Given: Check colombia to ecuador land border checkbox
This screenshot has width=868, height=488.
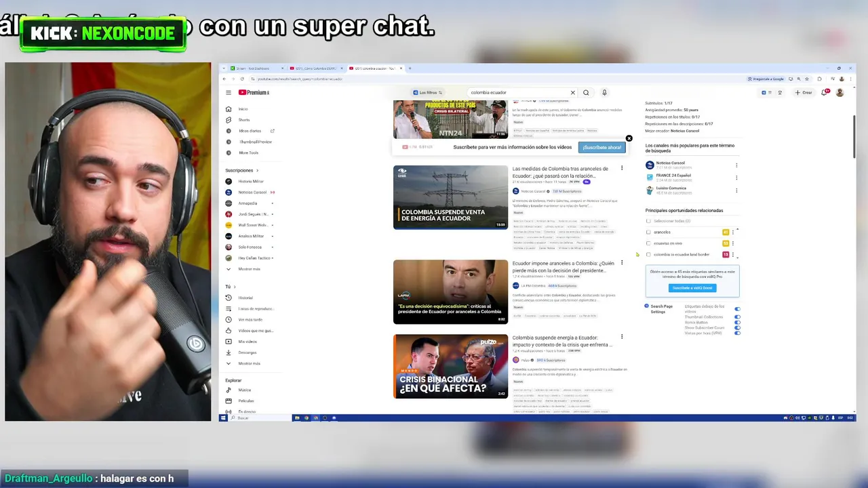Looking at the screenshot, I should coord(648,254).
